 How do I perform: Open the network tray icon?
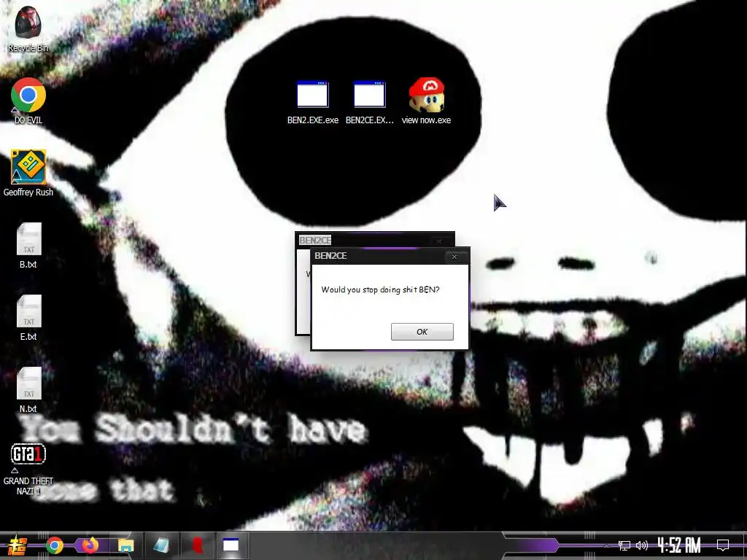[x=624, y=545]
